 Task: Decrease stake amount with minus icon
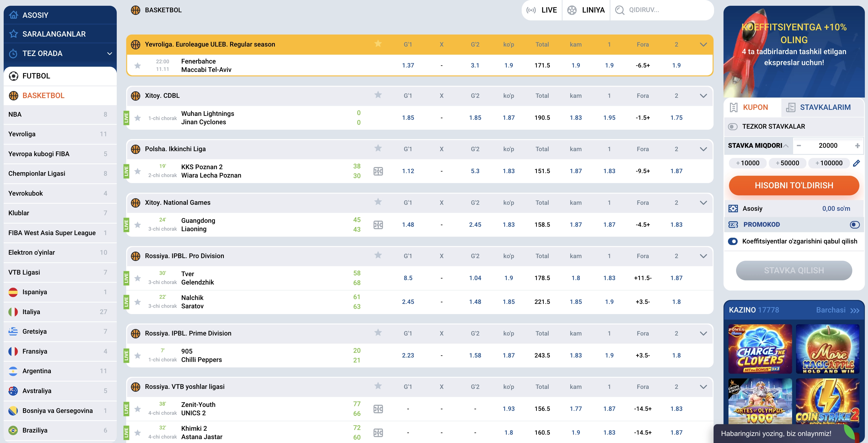tap(799, 145)
